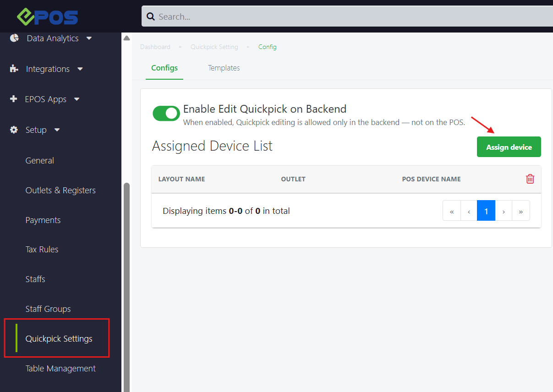Click the red trash delete icon
Screen dimensions: 553x392
530,179
